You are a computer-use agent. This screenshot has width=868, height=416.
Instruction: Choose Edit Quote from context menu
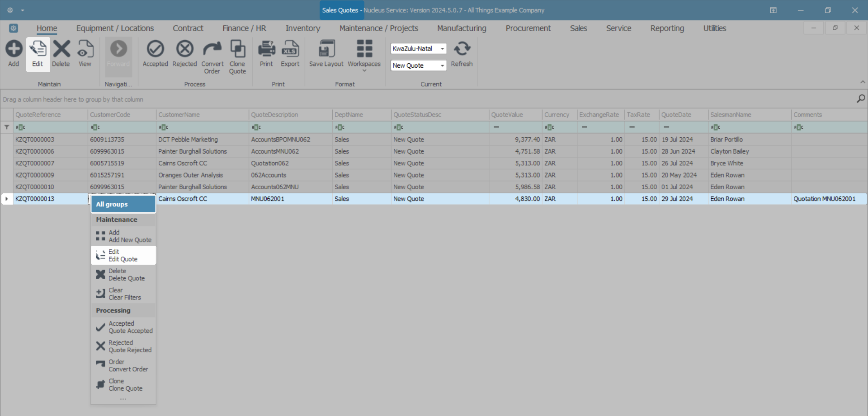pos(123,256)
